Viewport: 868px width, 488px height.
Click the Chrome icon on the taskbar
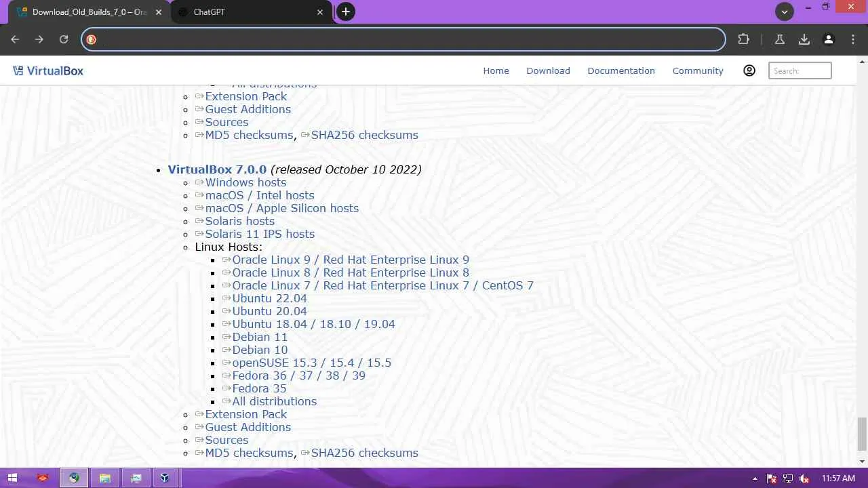[x=74, y=478]
